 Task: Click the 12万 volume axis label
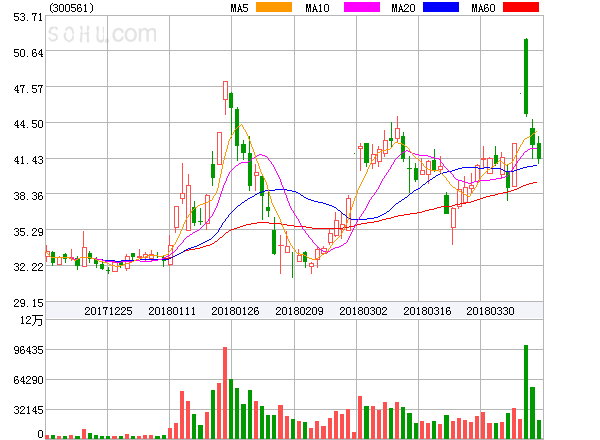click(31, 320)
